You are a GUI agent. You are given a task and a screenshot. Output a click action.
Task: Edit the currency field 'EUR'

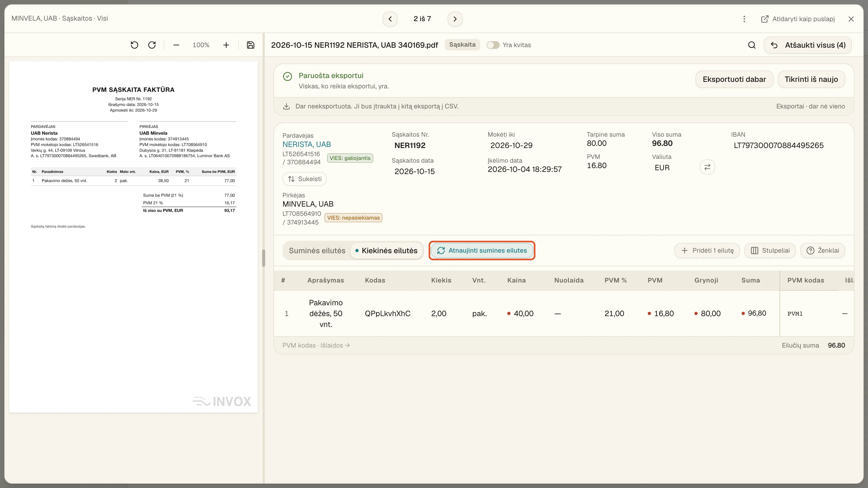click(662, 168)
